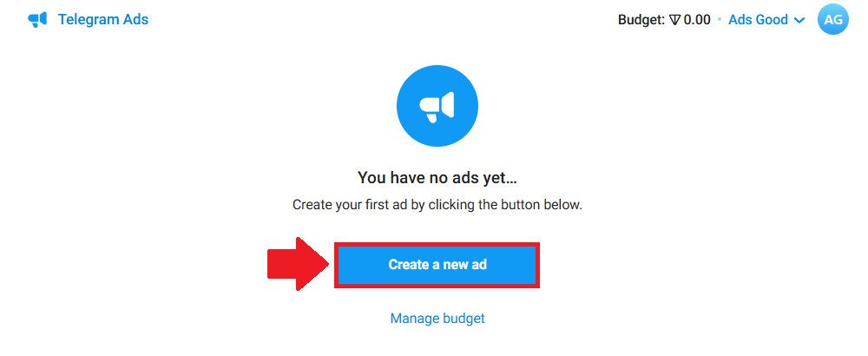Click the Create your first ad description

(x=437, y=205)
